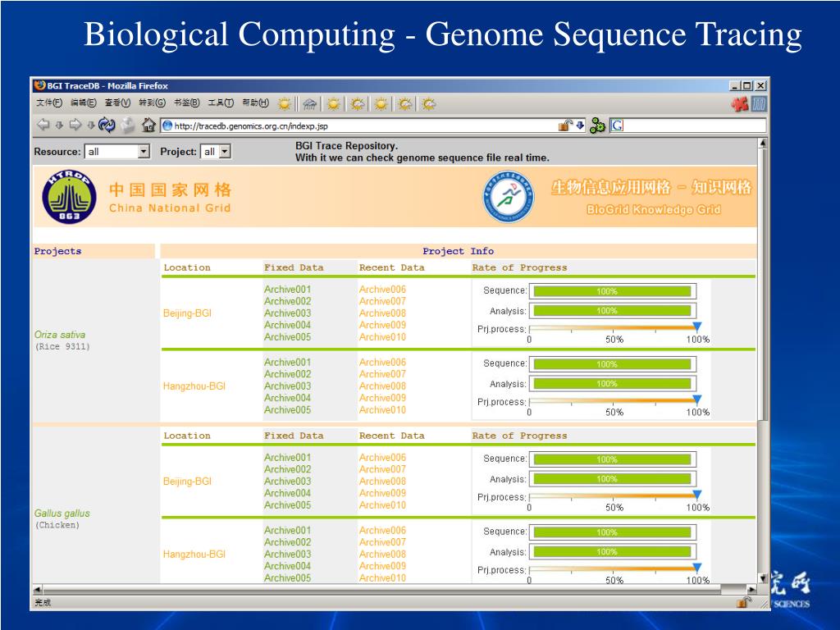Open the Resource dropdown set to all

point(116,152)
